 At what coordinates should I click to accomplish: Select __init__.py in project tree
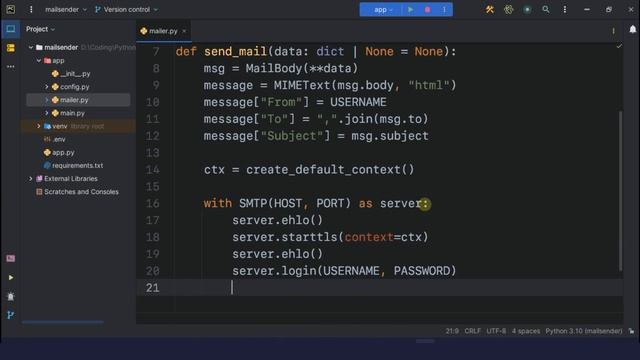click(71, 73)
